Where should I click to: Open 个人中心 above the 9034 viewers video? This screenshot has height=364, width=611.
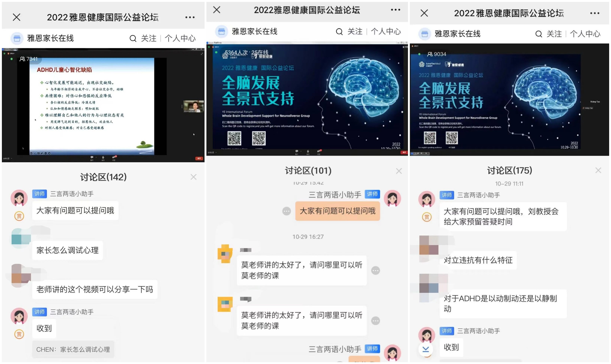pyautogui.click(x=585, y=34)
